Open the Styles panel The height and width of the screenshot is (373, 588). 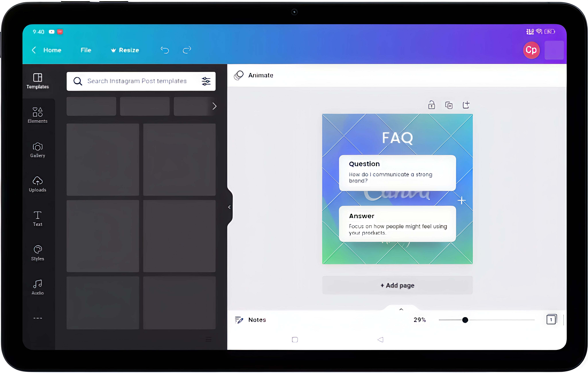pos(38,253)
